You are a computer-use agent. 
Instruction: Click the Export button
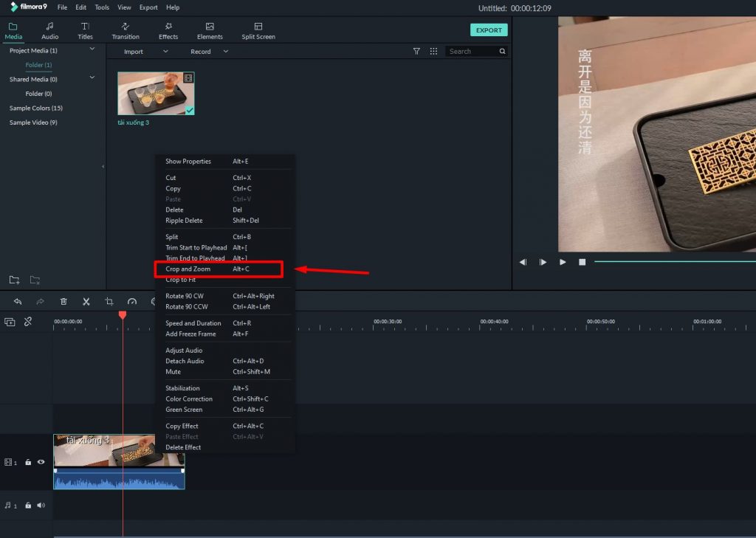[x=489, y=30]
